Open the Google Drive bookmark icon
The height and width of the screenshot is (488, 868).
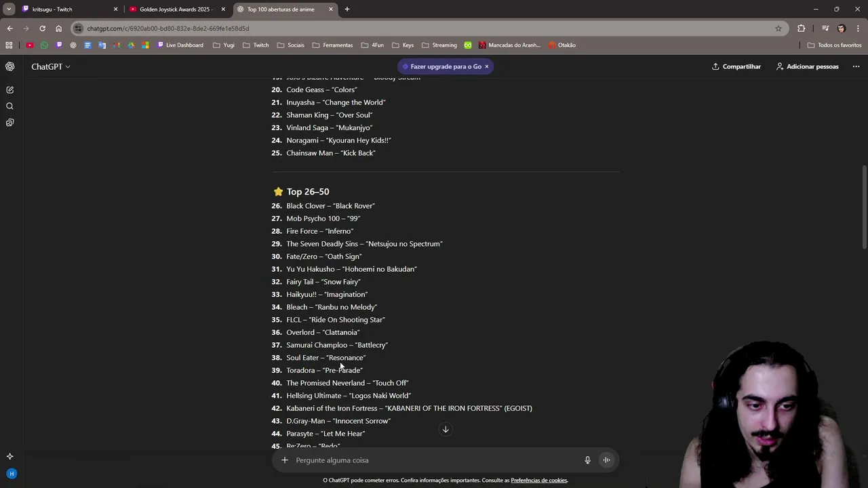coord(131,45)
